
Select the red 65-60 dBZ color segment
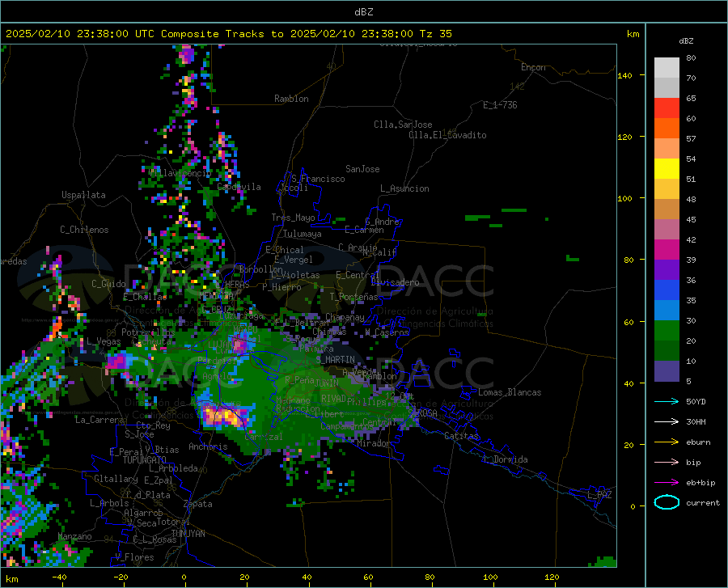tap(667, 108)
